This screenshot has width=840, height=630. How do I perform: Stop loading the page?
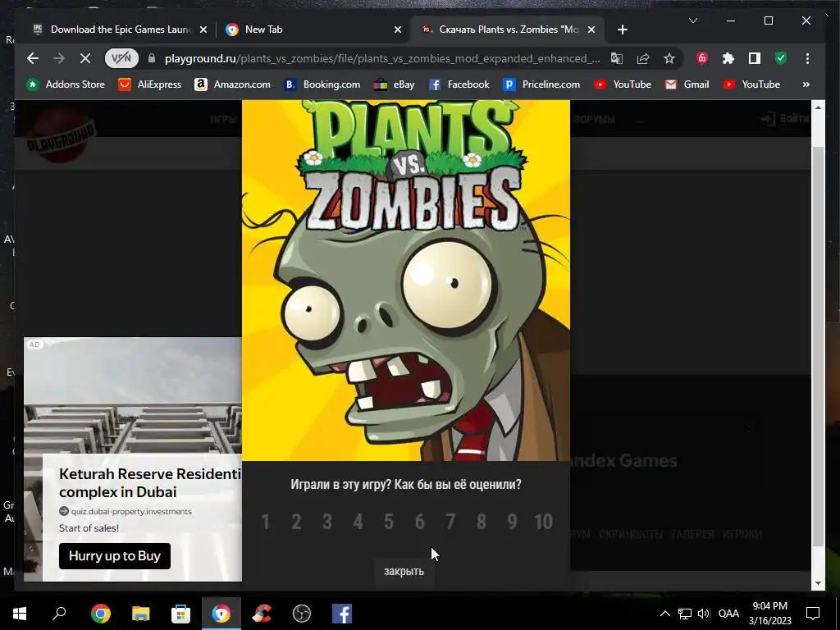tap(84, 58)
